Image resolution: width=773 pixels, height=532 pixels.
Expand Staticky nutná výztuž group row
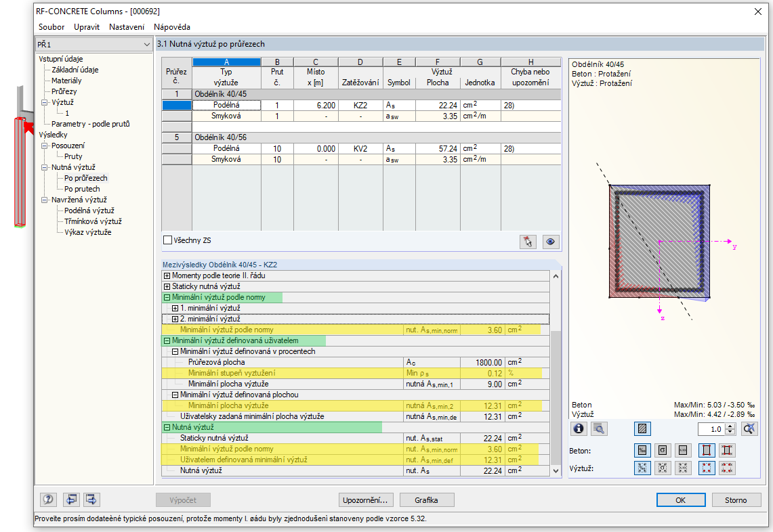click(167, 287)
